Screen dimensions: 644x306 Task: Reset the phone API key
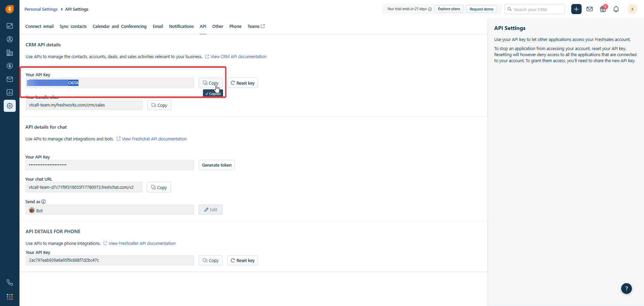click(243, 260)
